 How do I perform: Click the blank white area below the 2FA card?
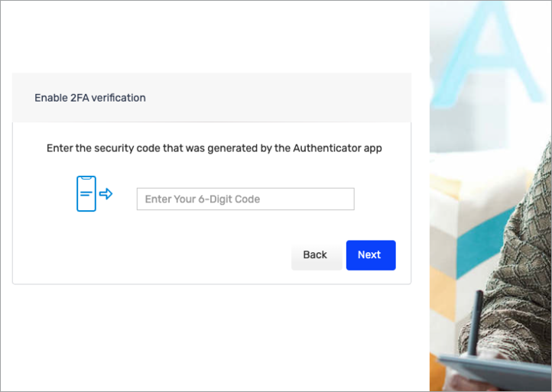(x=214, y=336)
